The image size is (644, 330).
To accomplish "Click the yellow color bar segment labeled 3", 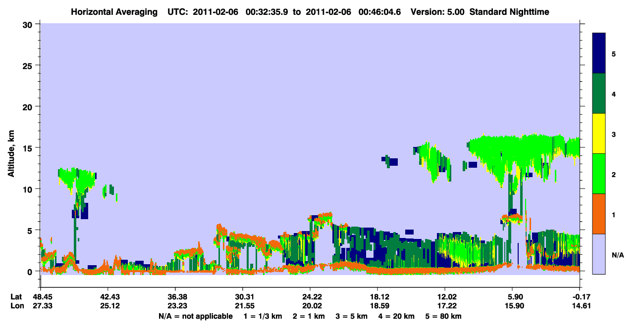I will (599, 134).
